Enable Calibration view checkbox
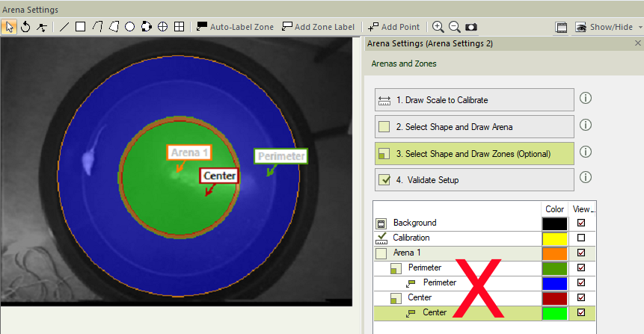This screenshot has width=644, height=334. pos(580,238)
